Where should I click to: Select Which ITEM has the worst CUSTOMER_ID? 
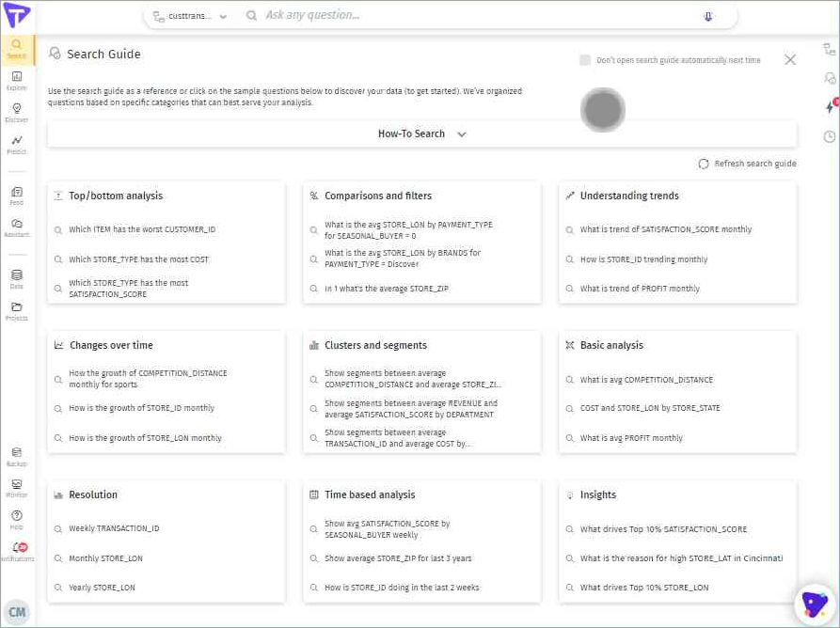click(x=142, y=229)
